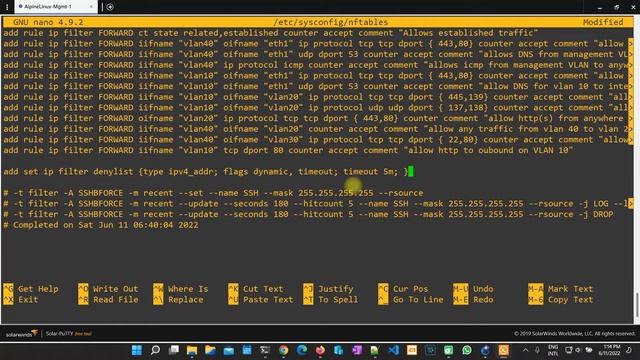The width and height of the screenshot is (640, 360).
Task: Click the M-6 Copy Text shortcut
Action: [x=560, y=300]
